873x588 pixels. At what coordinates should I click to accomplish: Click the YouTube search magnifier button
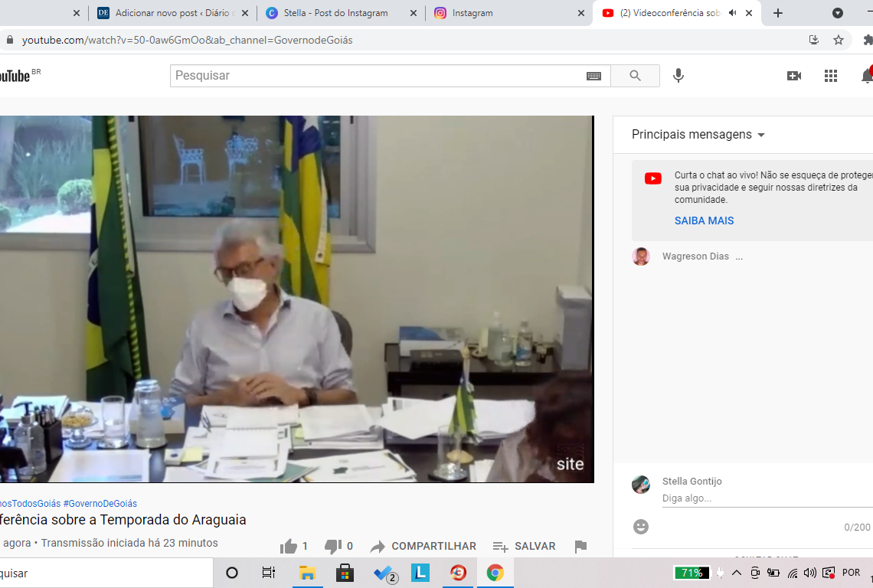636,76
